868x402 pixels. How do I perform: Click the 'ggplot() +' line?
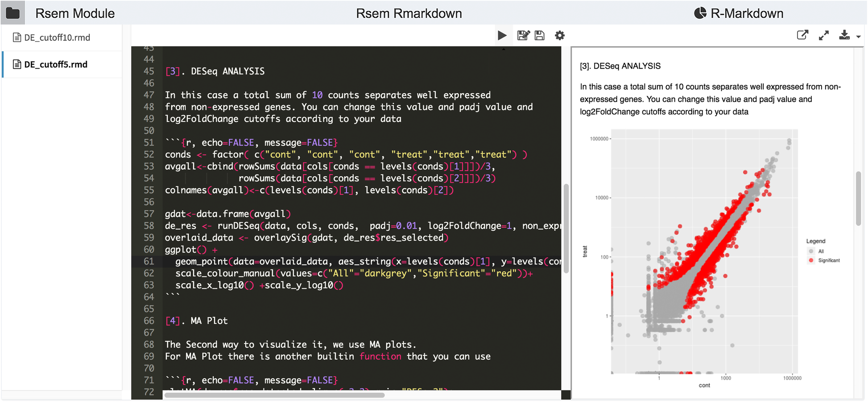pyautogui.click(x=191, y=249)
